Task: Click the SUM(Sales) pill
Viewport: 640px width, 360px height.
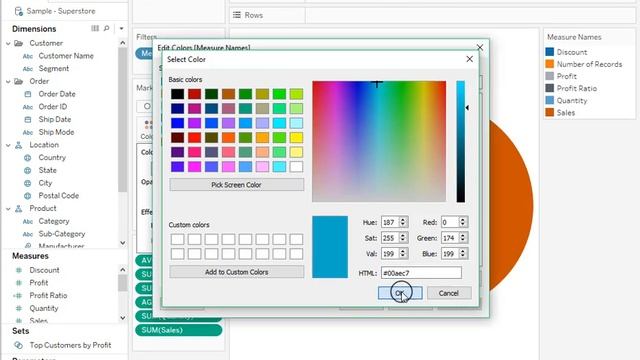Action: pos(179,330)
